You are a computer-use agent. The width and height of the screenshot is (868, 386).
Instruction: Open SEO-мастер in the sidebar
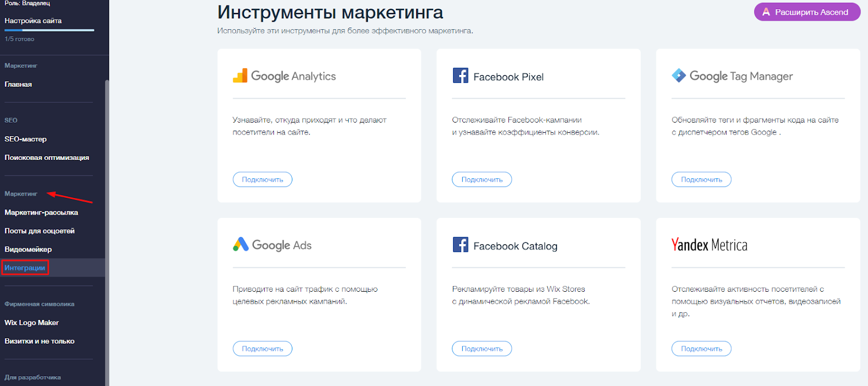click(x=25, y=139)
